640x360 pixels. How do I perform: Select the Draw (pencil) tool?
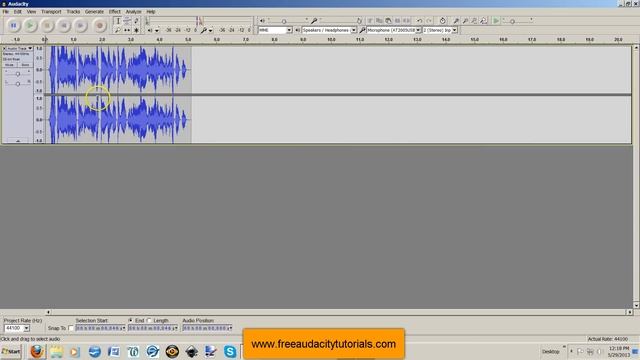[136, 21]
